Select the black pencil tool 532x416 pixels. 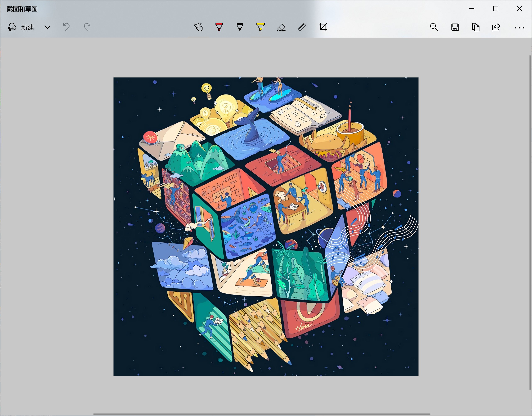tap(240, 27)
